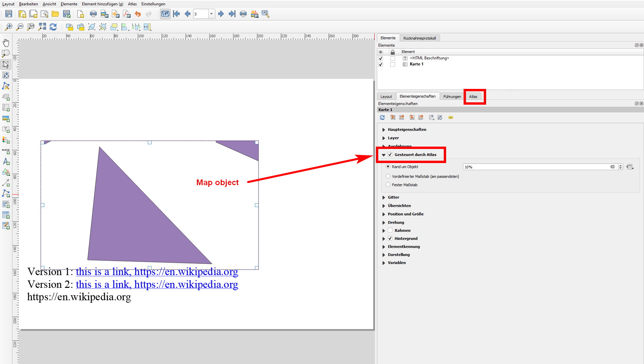This screenshot has width=644, height=364.
Task: Select the Add north arrow tool
Action: pos(6,162)
